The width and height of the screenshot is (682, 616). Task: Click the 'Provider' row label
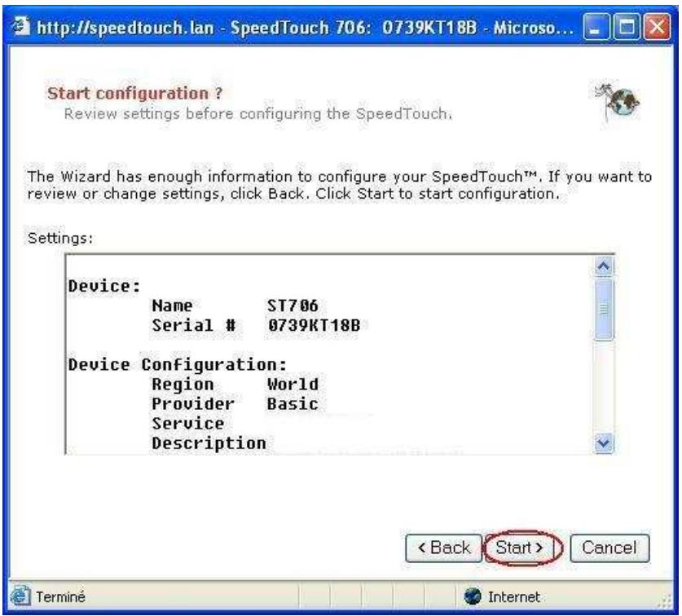(193, 404)
